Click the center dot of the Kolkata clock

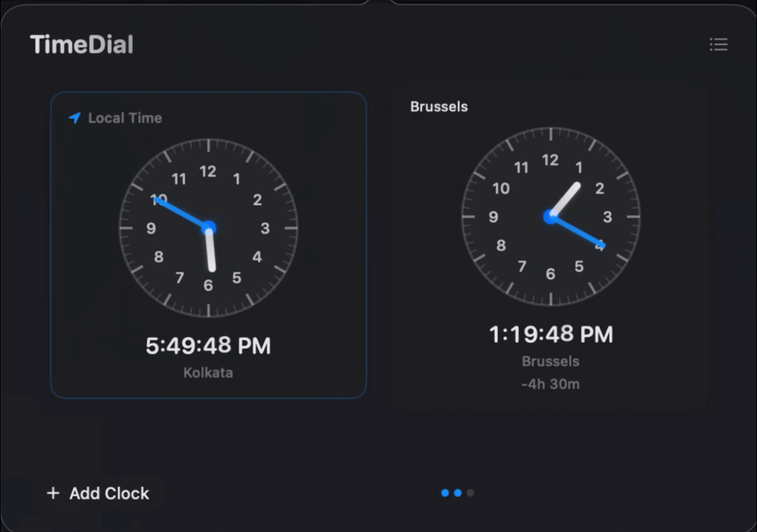click(x=208, y=229)
